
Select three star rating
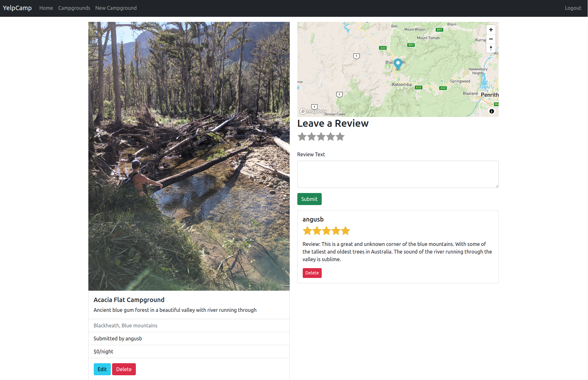point(321,137)
